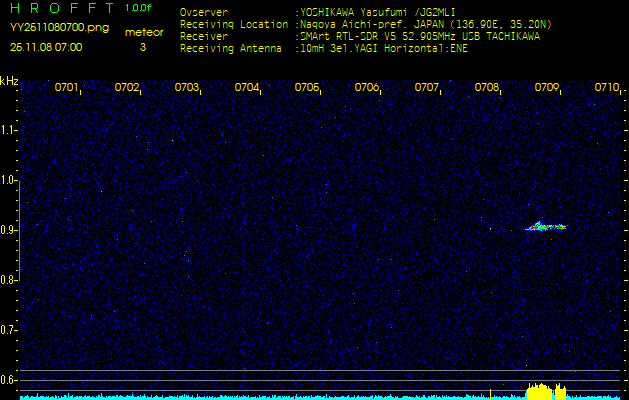Click the 0702 time marker
The image size is (629, 400).
127,87
